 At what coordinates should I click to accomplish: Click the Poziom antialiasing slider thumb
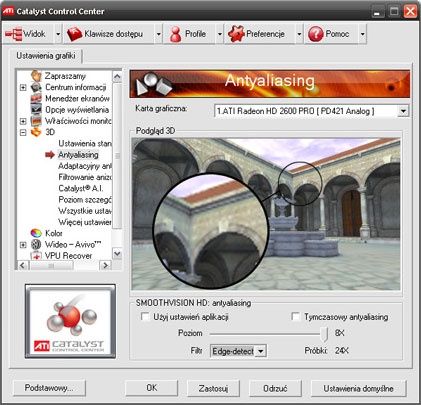pyautogui.click(x=324, y=334)
